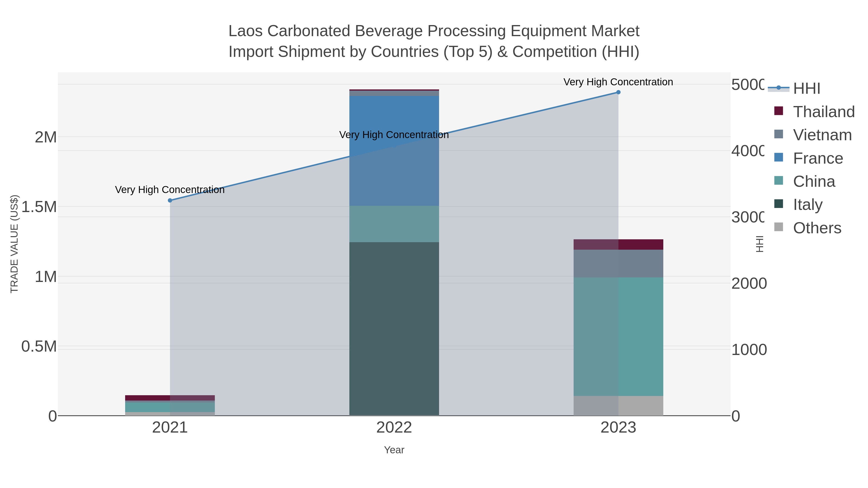Click the 1000 right axis tick label
This screenshot has height=488, width=868.
click(x=749, y=350)
